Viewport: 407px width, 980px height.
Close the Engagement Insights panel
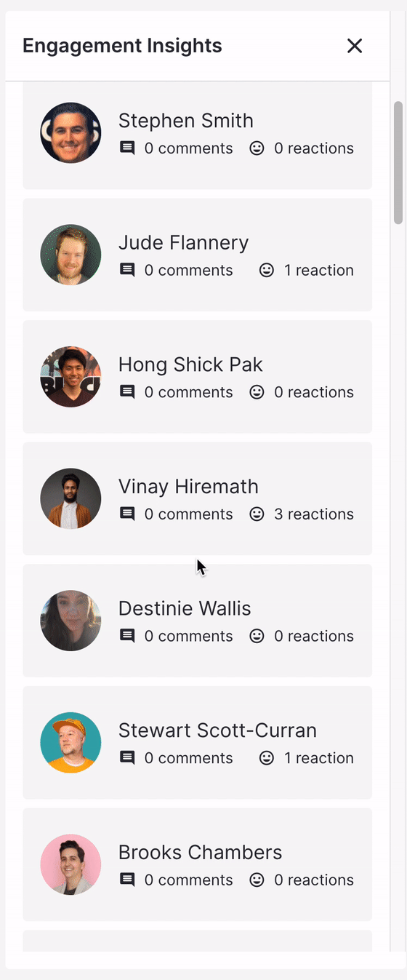point(355,46)
